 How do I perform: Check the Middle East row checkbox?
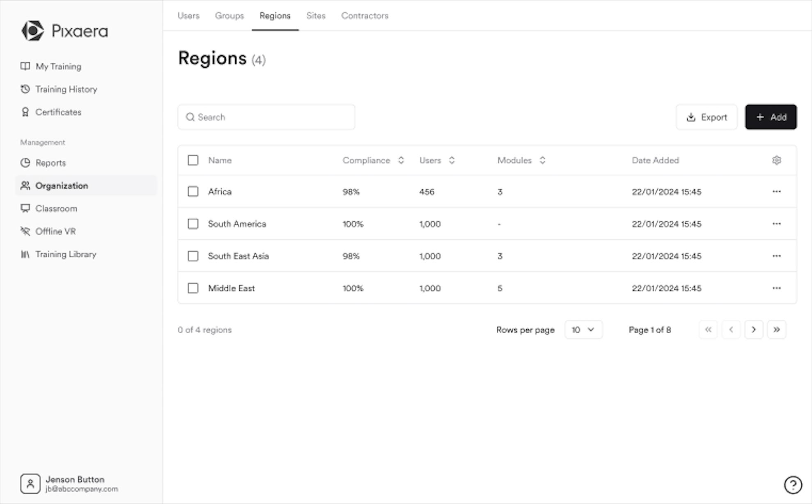[193, 288]
